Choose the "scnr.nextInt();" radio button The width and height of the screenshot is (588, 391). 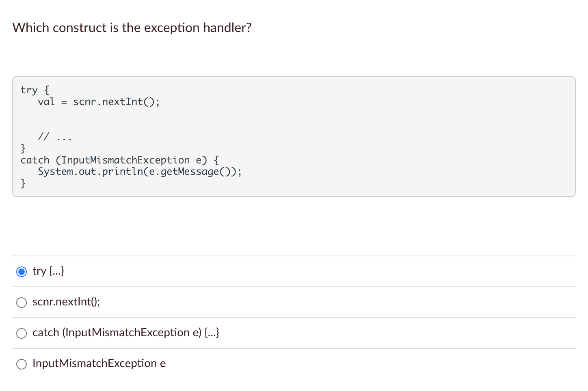coord(22,302)
